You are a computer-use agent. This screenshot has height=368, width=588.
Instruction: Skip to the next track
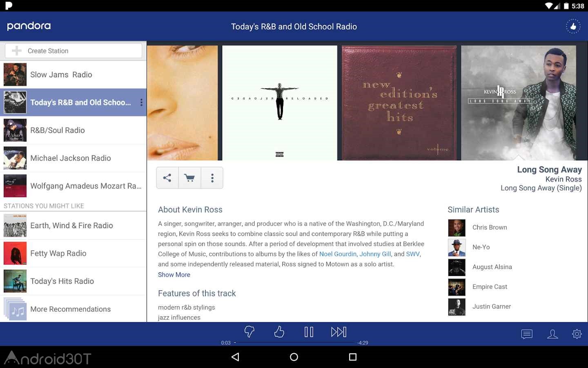[339, 332]
